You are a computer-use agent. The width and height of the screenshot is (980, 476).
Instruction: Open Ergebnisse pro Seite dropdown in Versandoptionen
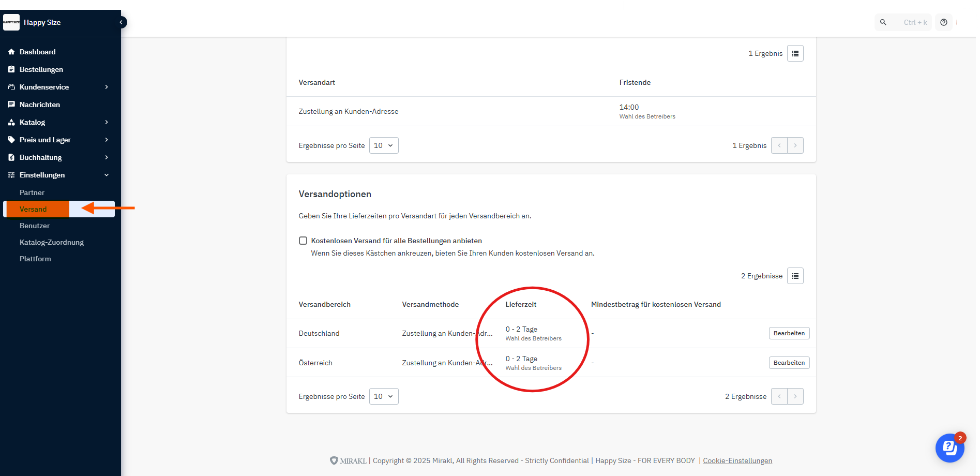tap(383, 396)
